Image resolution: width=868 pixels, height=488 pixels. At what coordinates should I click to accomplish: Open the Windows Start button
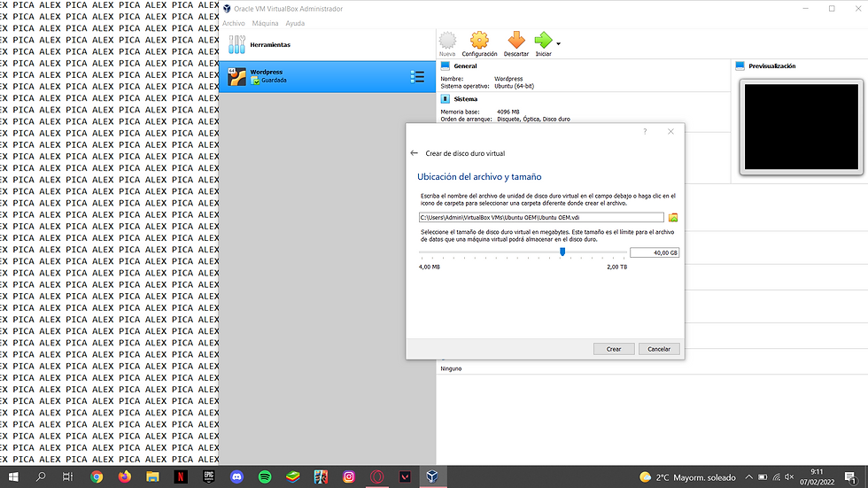pyautogui.click(x=13, y=477)
